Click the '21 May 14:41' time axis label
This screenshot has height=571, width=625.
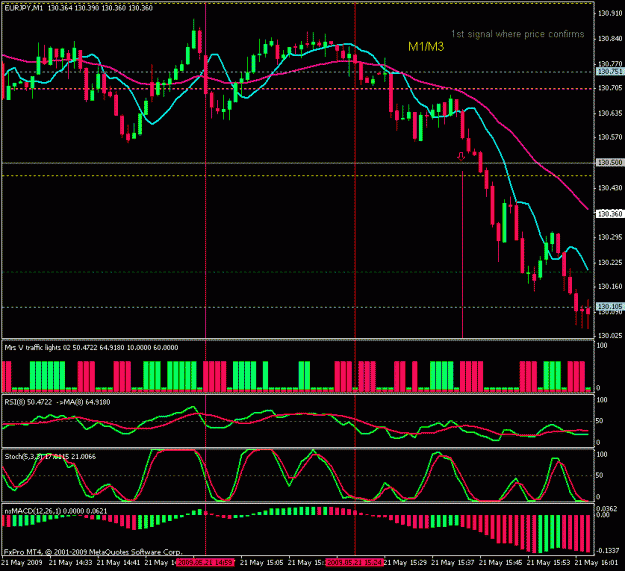[x=118, y=563]
